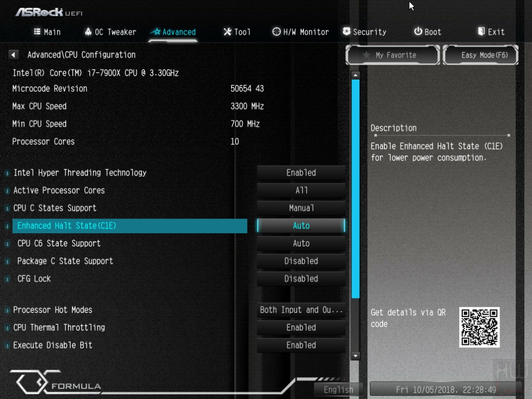Click the info icon beside CPU C6 State Support
532x399 pixels.
click(7, 244)
